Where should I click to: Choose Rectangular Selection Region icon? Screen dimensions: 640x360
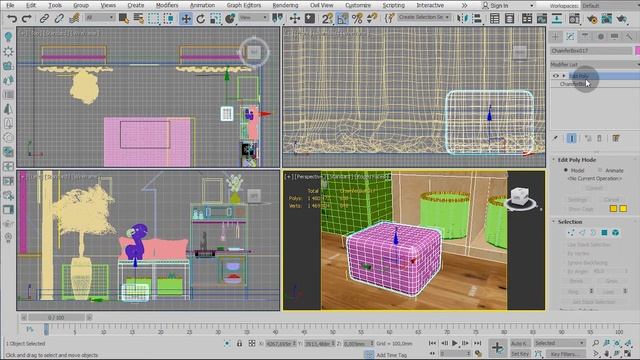pyautogui.click(x=153, y=18)
